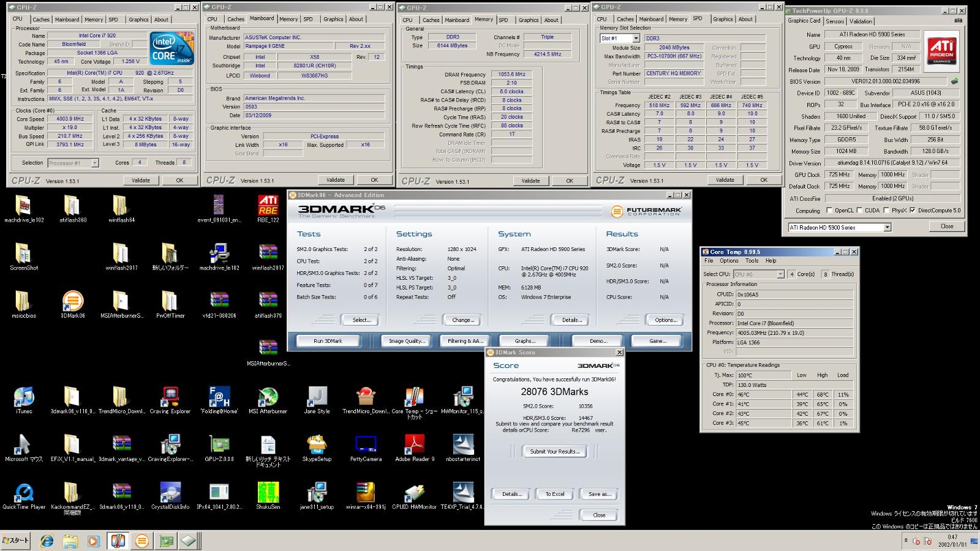Click the Start button on the taskbar

coord(15,541)
